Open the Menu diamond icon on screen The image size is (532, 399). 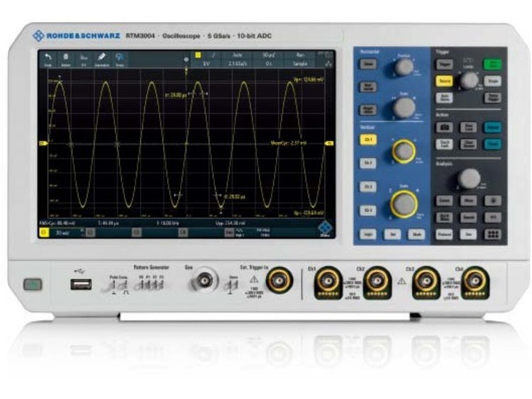pyautogui.click(x=326, y=228)
